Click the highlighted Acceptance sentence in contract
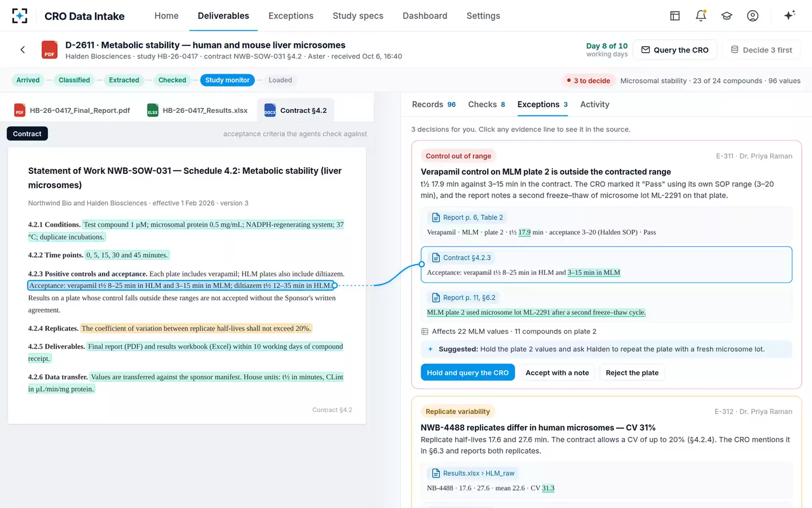Viewport: 812px width, 508px height. click(x=180, y=286)
